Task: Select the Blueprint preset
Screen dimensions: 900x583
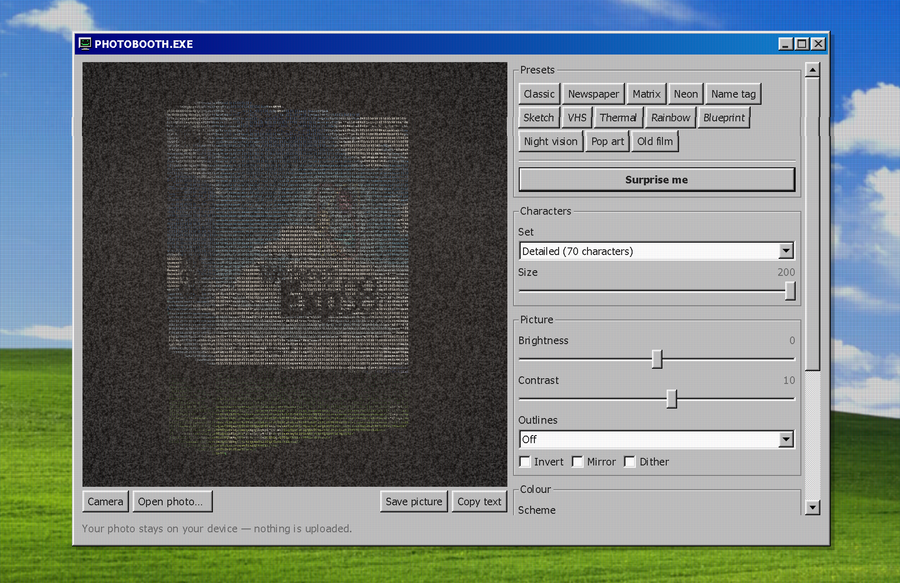Action: [724, 118]
